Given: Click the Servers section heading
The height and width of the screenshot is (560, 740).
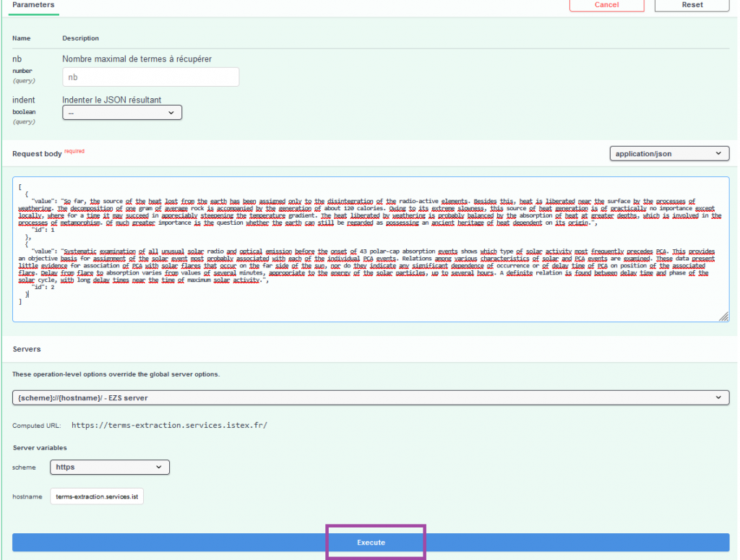Looking at the screenshot, I should pos(27,349).
